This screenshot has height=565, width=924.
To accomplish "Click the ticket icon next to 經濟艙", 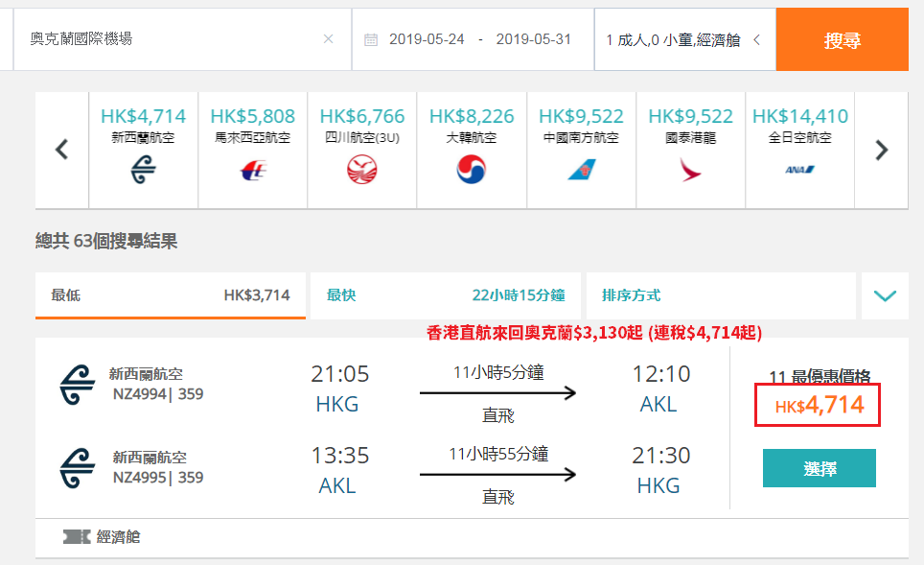I will coord(77,536).
